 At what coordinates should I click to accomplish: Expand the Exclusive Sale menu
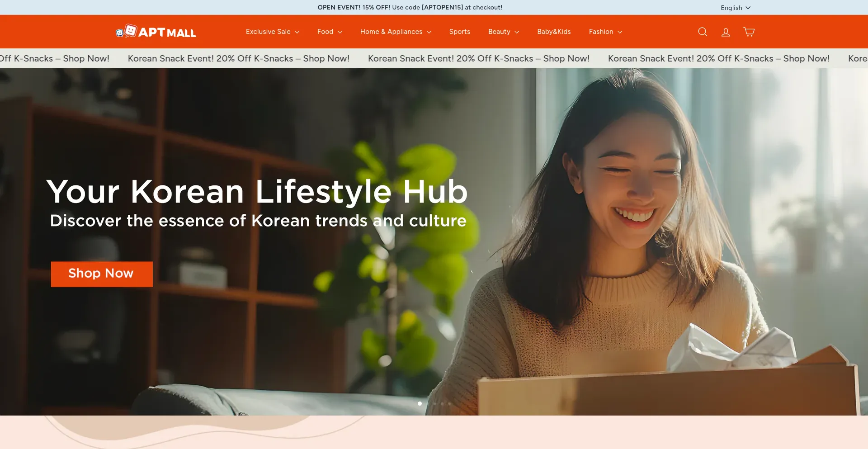[x=272, y=32]
